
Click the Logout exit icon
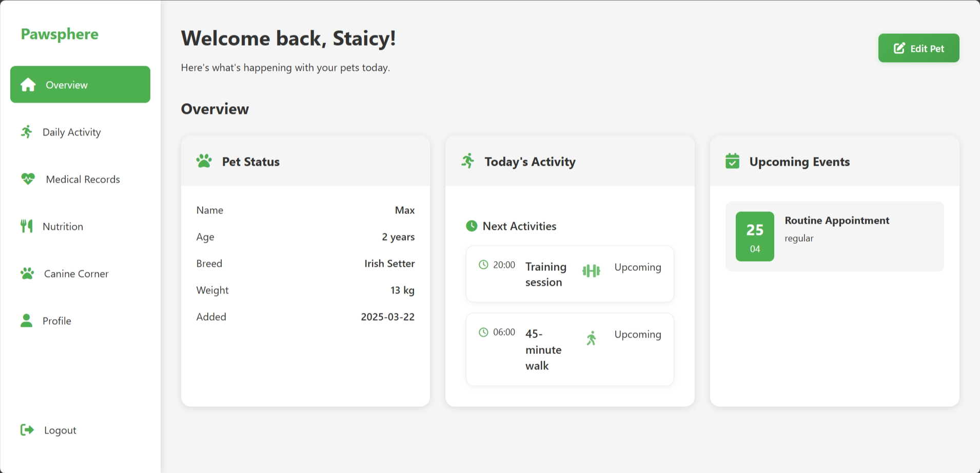(x=27, y=430)
